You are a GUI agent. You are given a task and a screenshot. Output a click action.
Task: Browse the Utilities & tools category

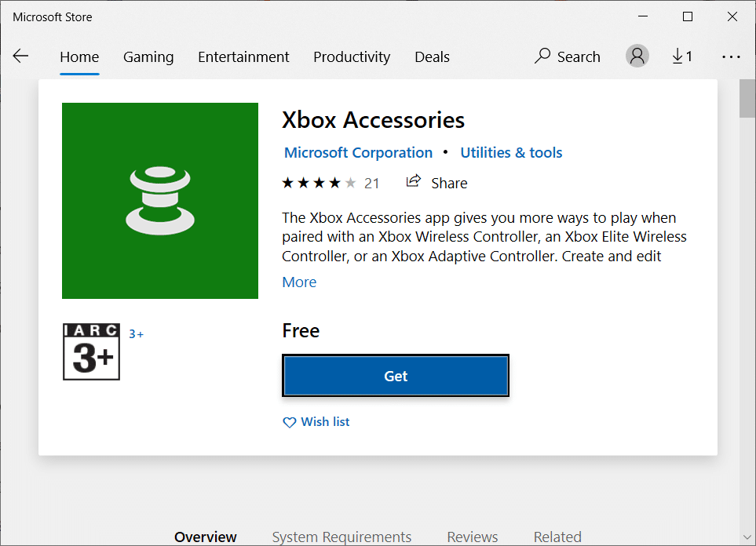511,152
